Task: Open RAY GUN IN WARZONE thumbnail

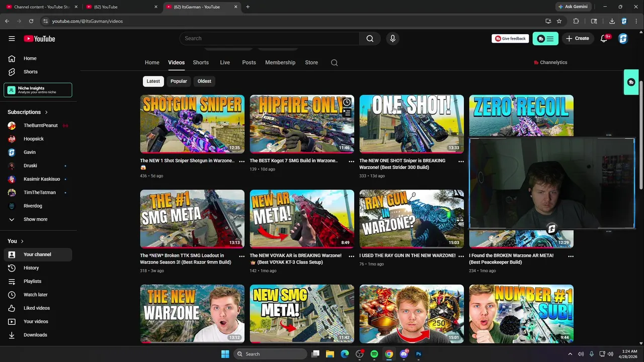Action: pyautogui.click(x=412, y=219)
